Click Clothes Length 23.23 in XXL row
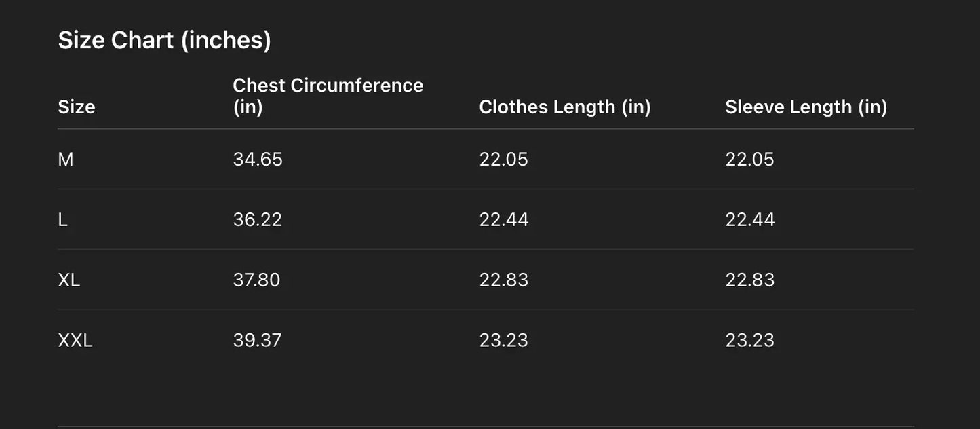The height and width of the screenshot is (429, 980). coord(504,341)
